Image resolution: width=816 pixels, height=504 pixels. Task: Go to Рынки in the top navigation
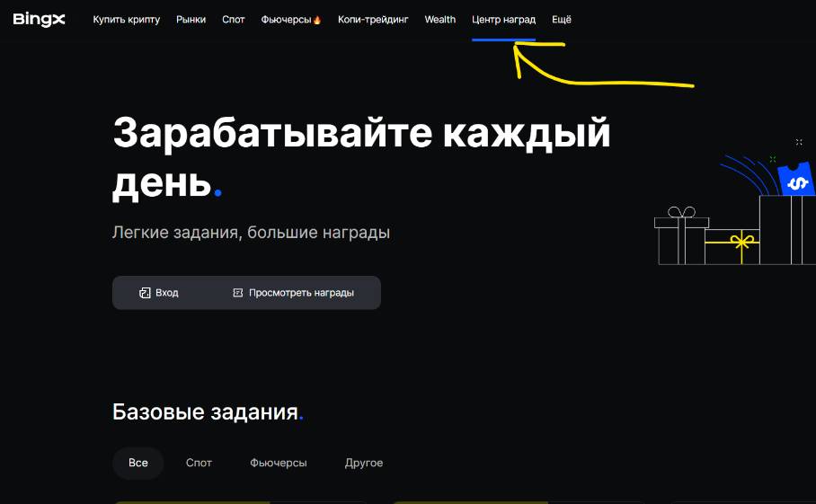click(x=191, y=20)
